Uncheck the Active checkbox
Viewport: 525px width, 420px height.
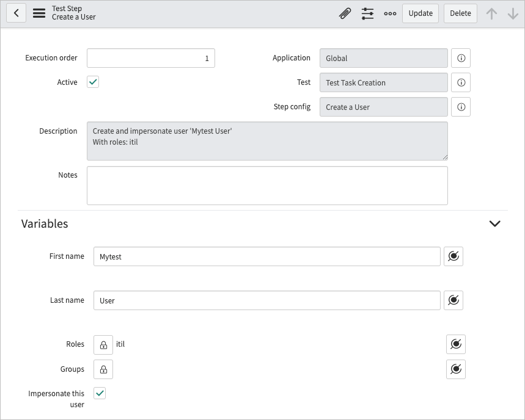92,81
